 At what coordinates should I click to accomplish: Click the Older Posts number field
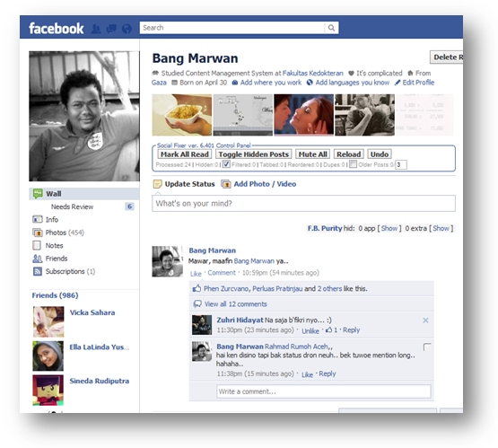coord(401,164)
